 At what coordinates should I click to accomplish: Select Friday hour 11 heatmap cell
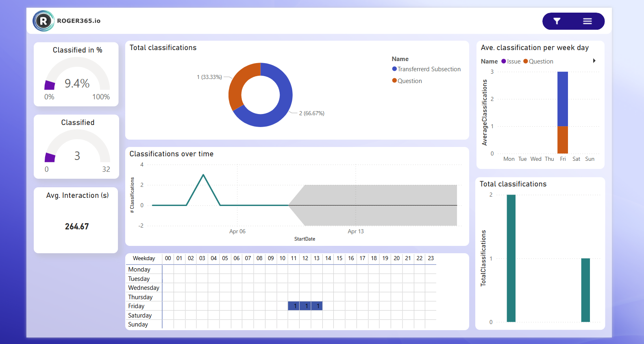click(294, 306)
